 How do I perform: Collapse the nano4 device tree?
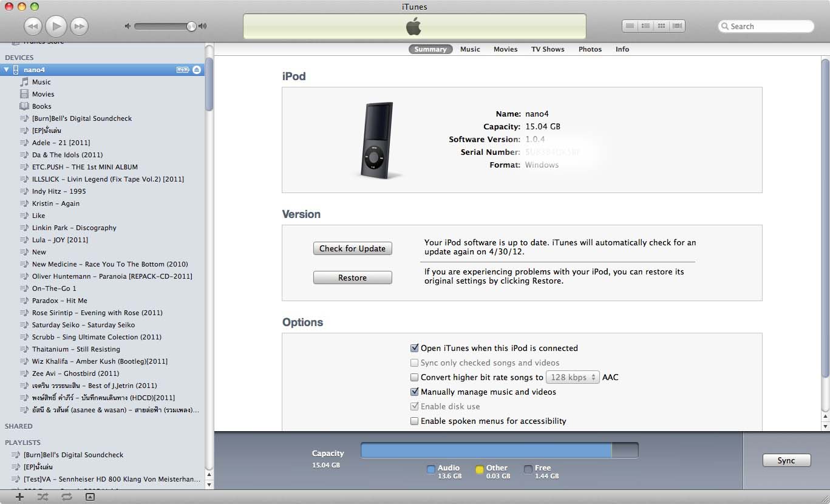pyautogui.click(x=7, y=70)
